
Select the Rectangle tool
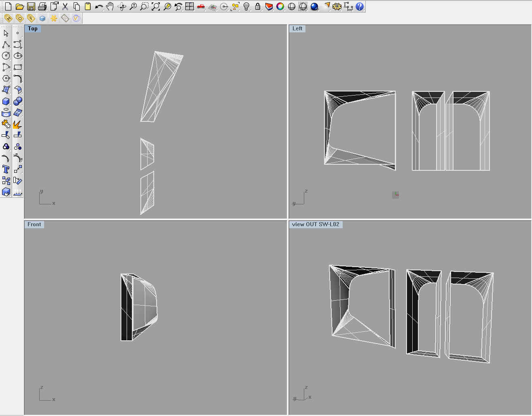pos(17,67)
